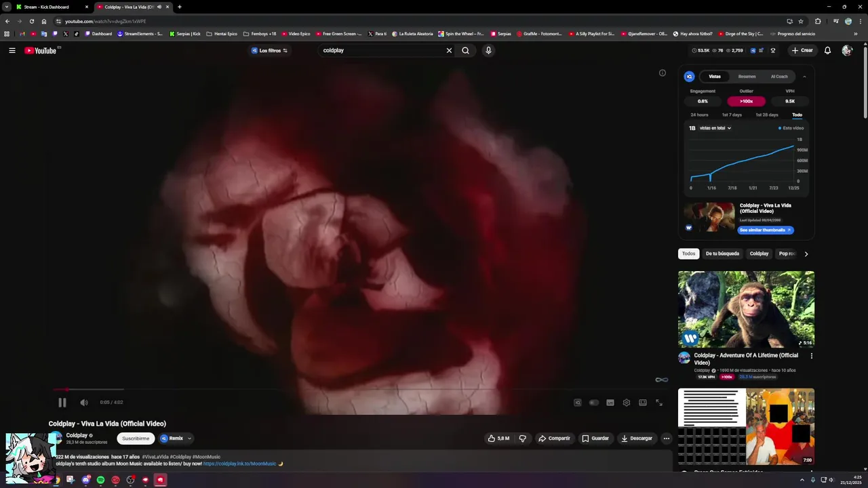Open La Ruleta Aleatoria bookmark
868x488 pixels.
(412, 33)
